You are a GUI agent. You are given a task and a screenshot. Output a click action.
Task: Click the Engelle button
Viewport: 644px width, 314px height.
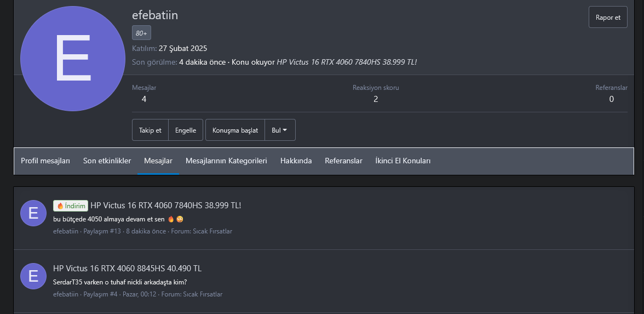[186, 130]
